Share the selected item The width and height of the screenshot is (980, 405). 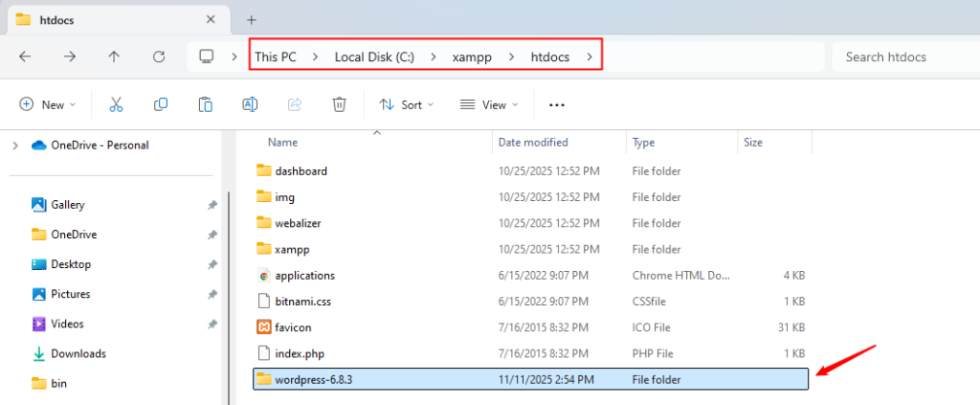tap(295, 104)
